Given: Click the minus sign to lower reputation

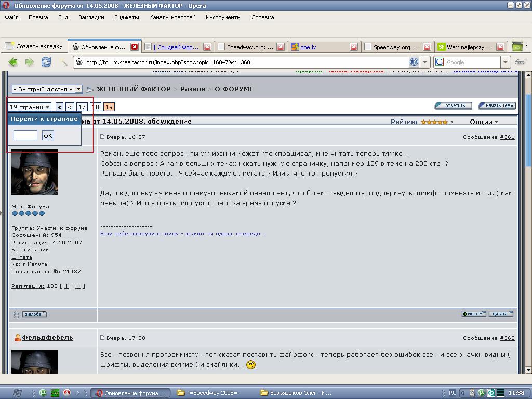Looking at the screenshot, I should [x=78, y=286].
